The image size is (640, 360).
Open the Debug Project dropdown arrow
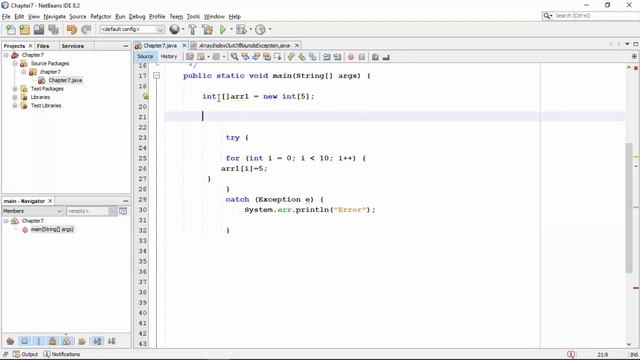click(x=251, y=29)
